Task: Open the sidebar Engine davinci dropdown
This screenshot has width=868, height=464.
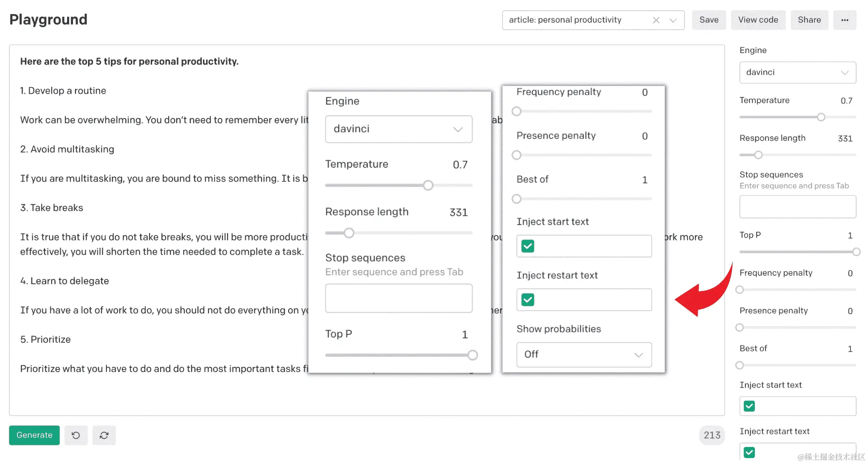Action: 798,73
